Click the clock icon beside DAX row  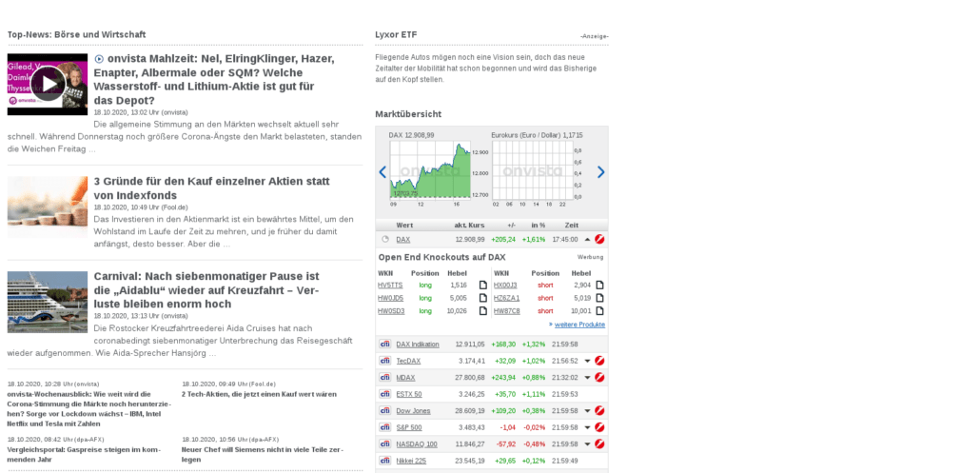click(x=385, y=239)
